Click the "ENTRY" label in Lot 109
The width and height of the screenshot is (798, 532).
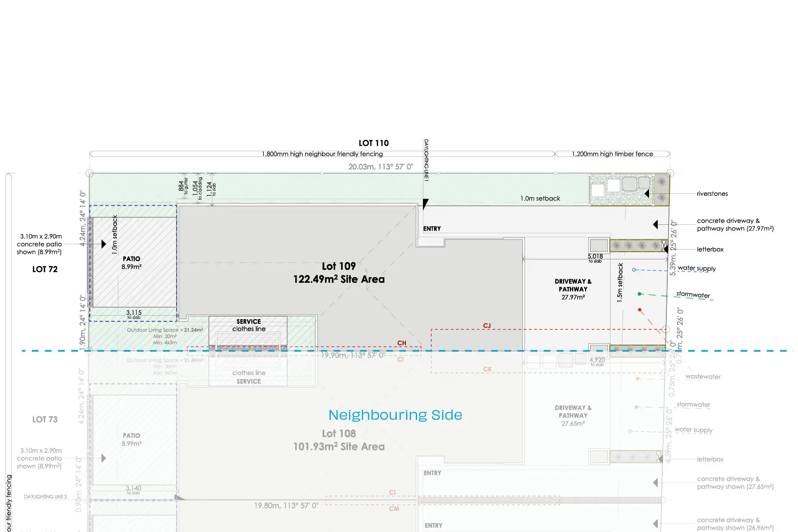point(432,229)
